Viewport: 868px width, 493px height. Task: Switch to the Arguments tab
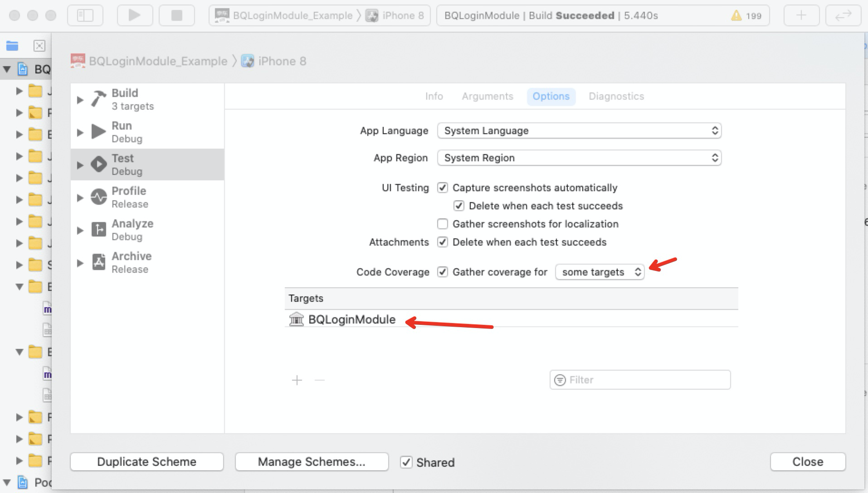(488, 96)
